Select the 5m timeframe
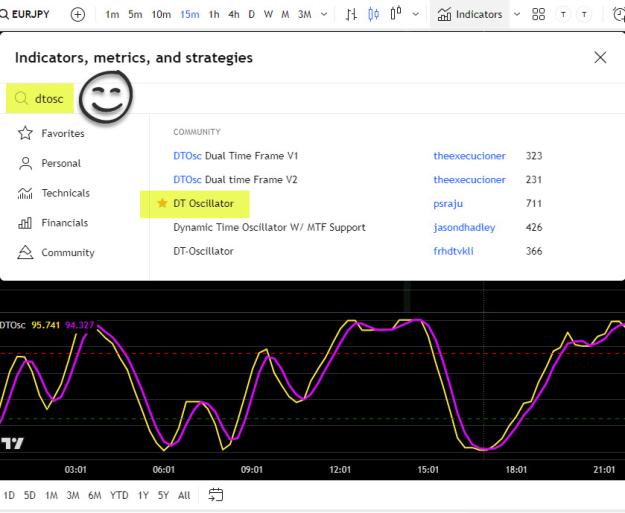Viewport: 625px width, 513px height. tap(135, 15)
